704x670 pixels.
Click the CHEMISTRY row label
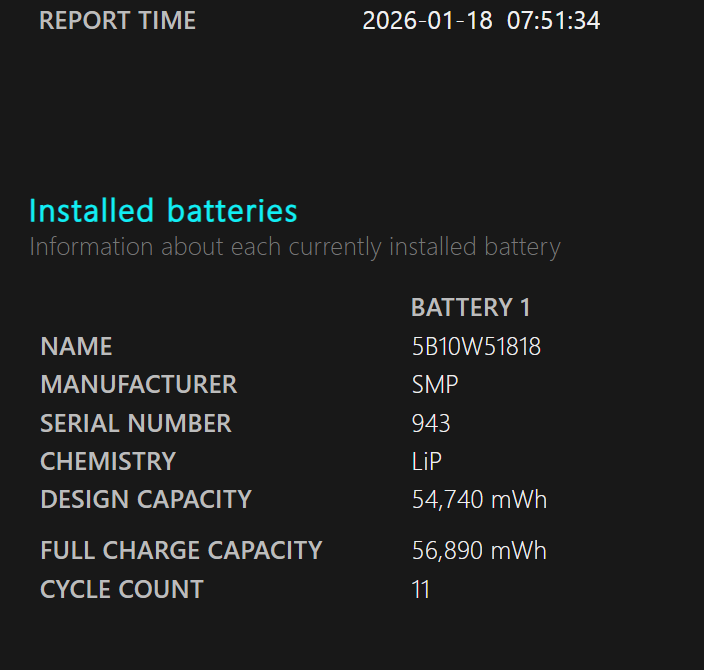[107, 461]
